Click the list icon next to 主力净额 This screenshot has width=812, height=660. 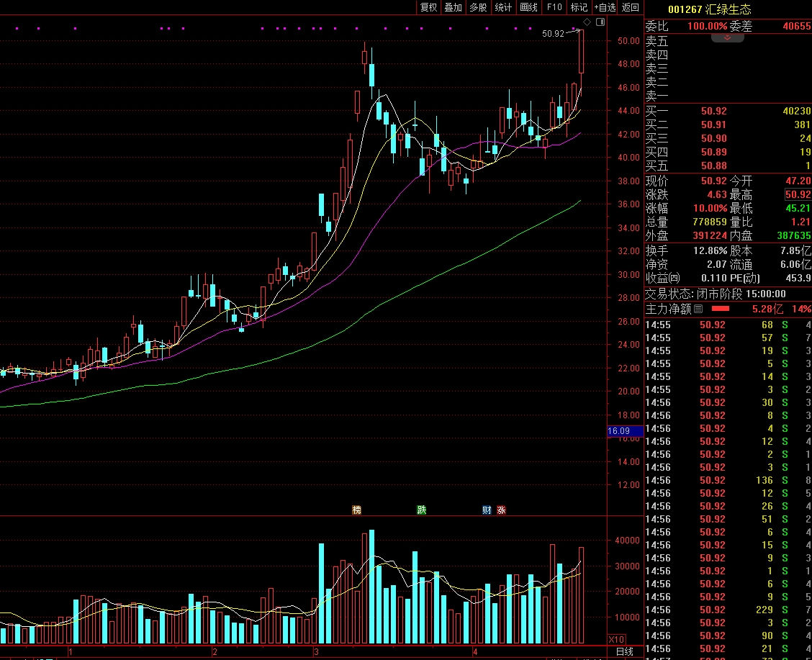tap(698, 309)
